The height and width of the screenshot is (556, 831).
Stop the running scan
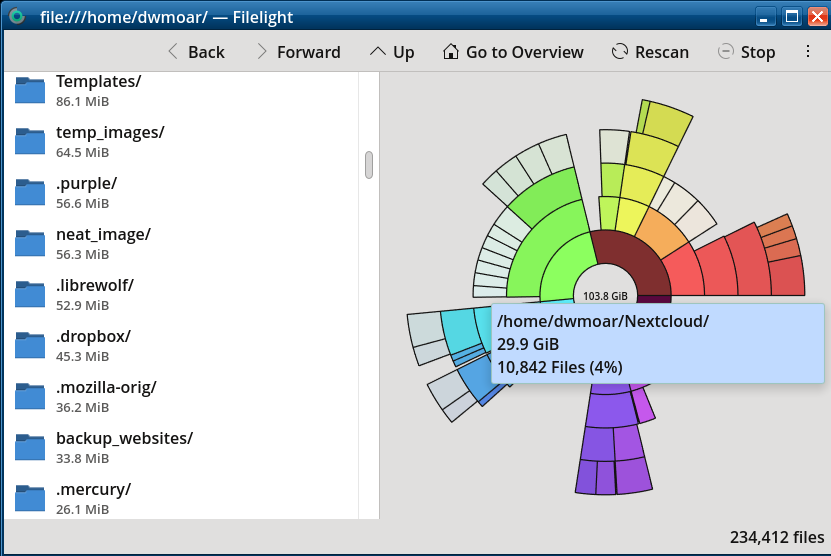point(746,52)
